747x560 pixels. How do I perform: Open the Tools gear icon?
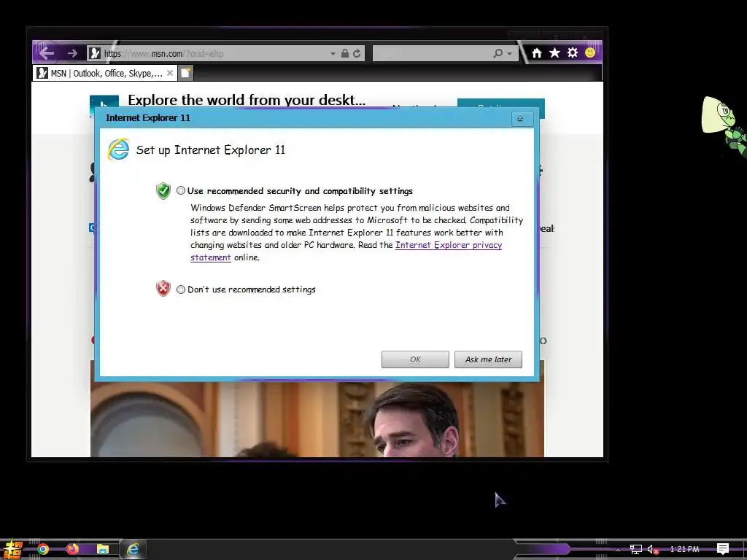pyautogui.click(x=573, y=52)
